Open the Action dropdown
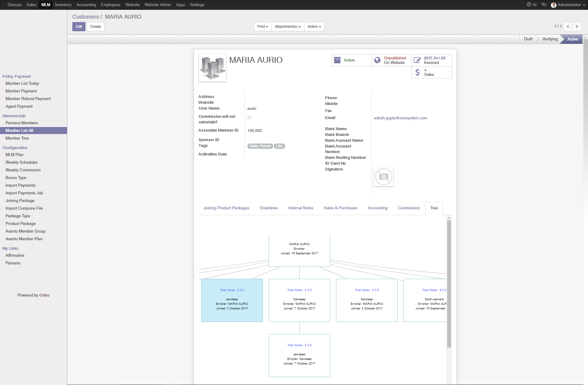 pyautogui.click(x=314, y=27)
